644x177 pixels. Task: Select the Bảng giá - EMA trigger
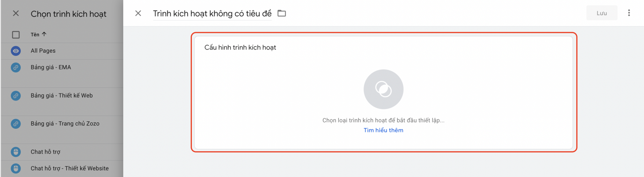(x=62, y=73)
